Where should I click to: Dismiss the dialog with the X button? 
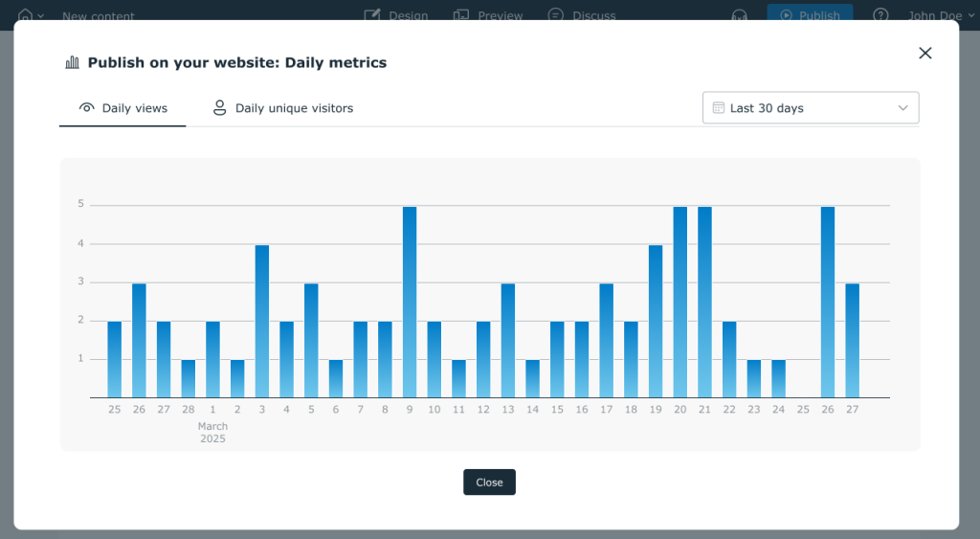(x=924, y=54)
